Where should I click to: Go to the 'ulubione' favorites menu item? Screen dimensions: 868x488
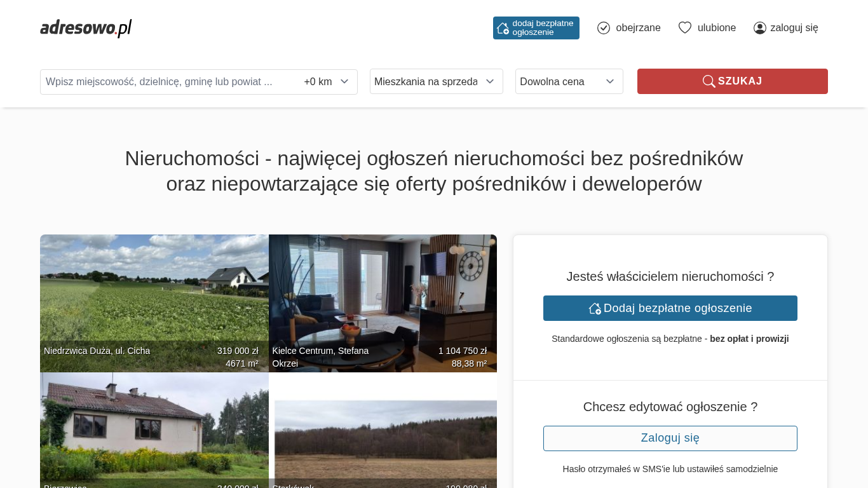pyautogui.click(x=717, y=28)
